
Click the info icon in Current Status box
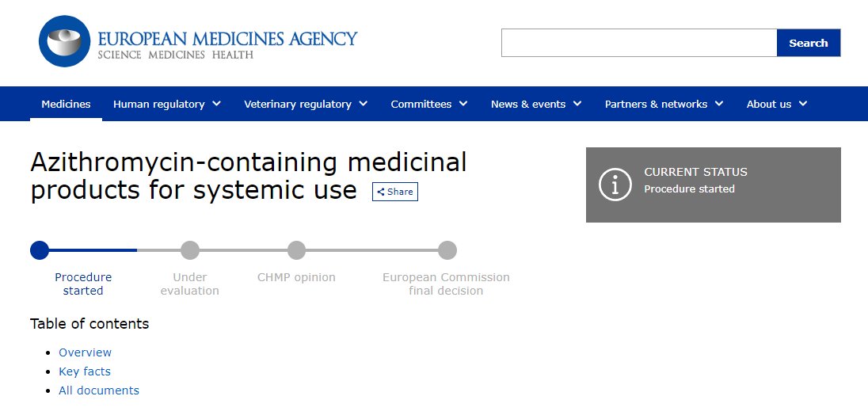click(x=615, y=185)
